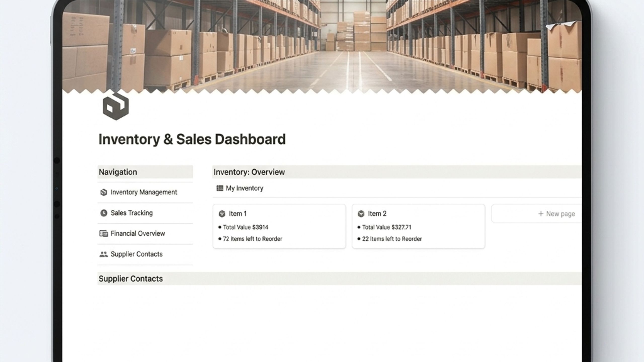Click the Navigation heading
This screenshot has width=644, height=362.
(118, 172)
